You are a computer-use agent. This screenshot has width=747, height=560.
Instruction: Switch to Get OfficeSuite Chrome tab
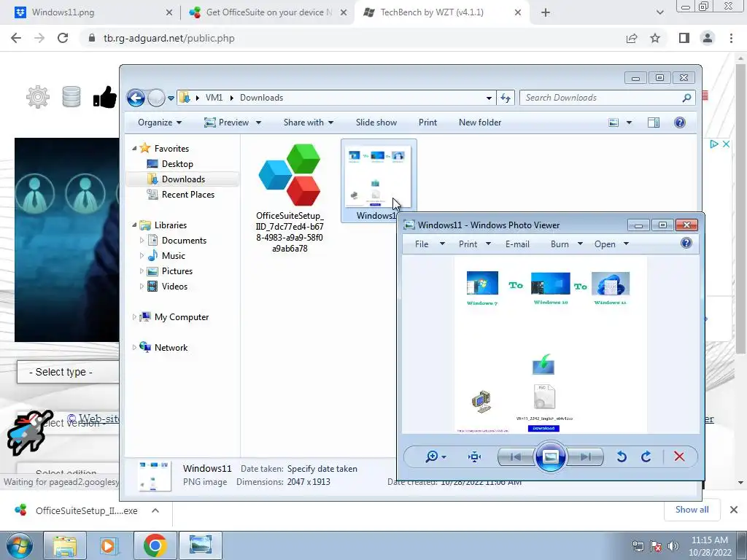click(x=268, y=12)
